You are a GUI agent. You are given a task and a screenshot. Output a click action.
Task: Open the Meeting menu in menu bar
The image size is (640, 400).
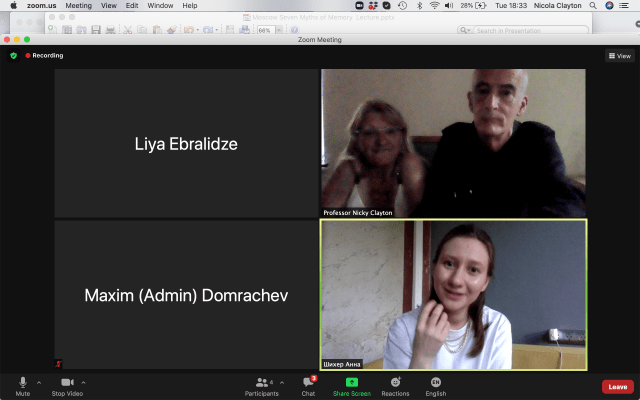pos(78,6)
